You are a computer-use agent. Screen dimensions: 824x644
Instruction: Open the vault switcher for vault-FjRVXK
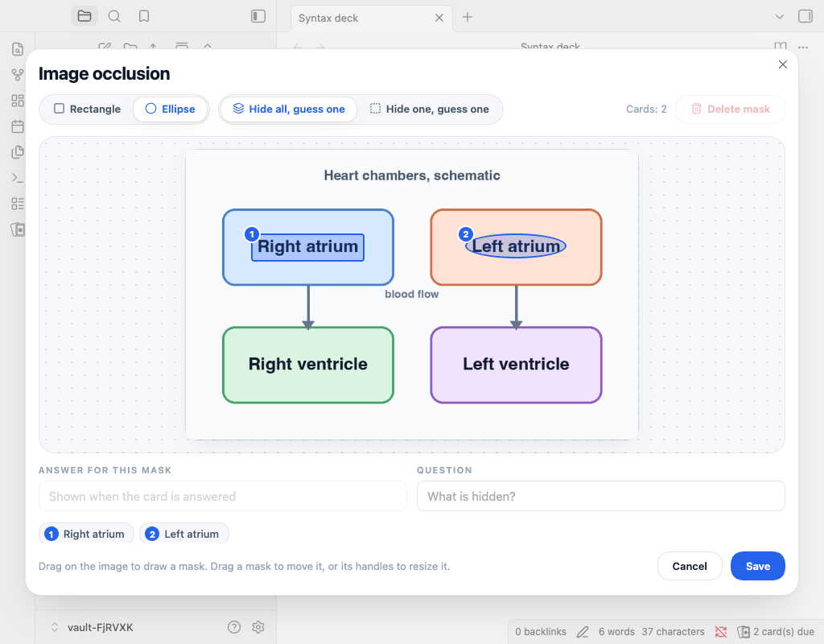(93, 627)
